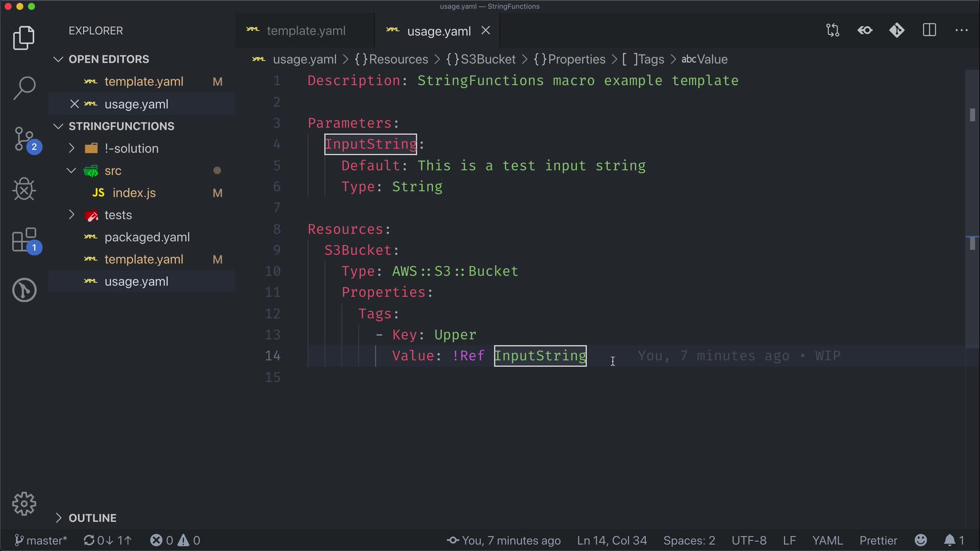
Task: Switch to the template.yaml tab
Action: pyautogui.click(x=306, y=31)
